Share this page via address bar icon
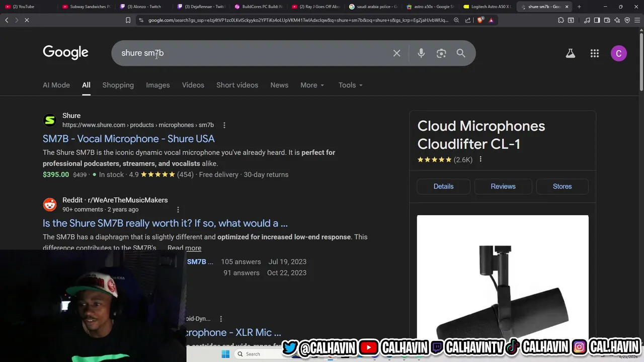Viewport: 644px width, 362px height. [468, 20]
